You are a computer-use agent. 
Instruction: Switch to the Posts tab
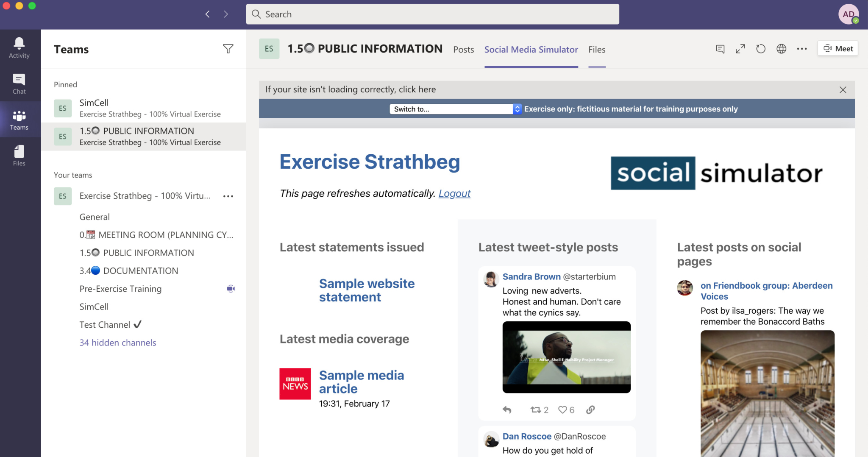(463, 49)
